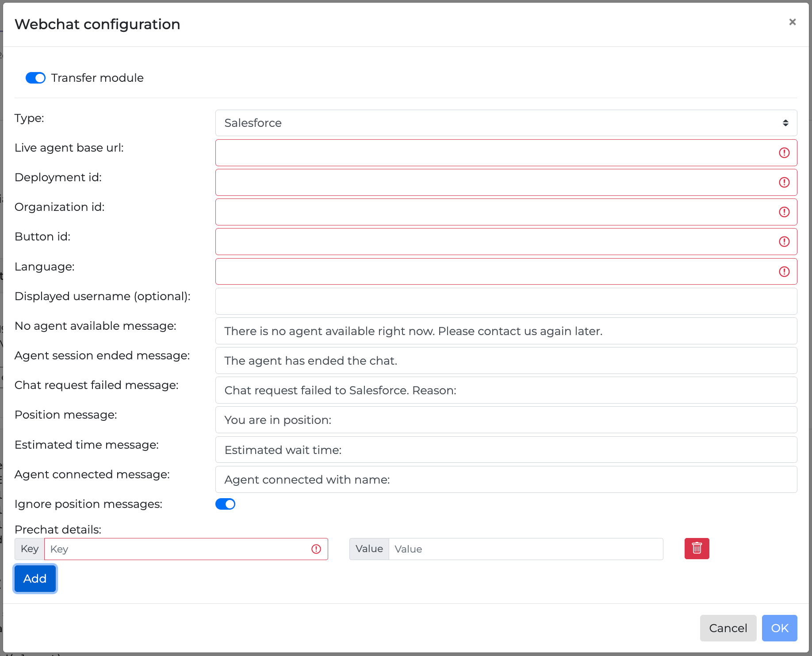
Task: Disable the Transfer module toggle
Action: click(x=35, y=78)
